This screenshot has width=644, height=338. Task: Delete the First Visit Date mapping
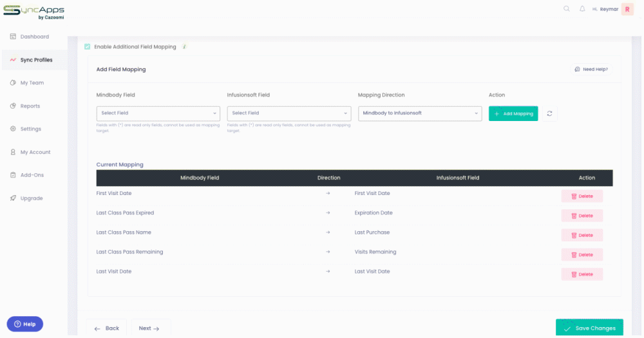[582, 196]
